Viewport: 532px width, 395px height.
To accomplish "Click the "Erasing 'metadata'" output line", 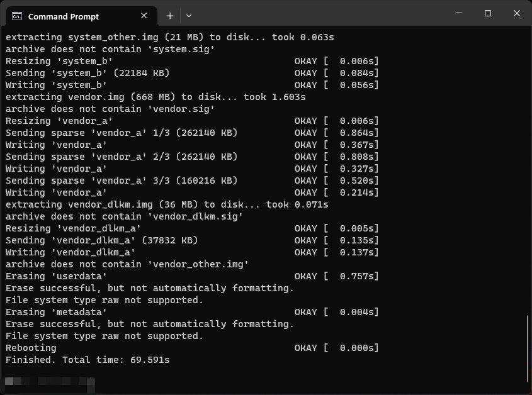I will click(x=192, y=312).
